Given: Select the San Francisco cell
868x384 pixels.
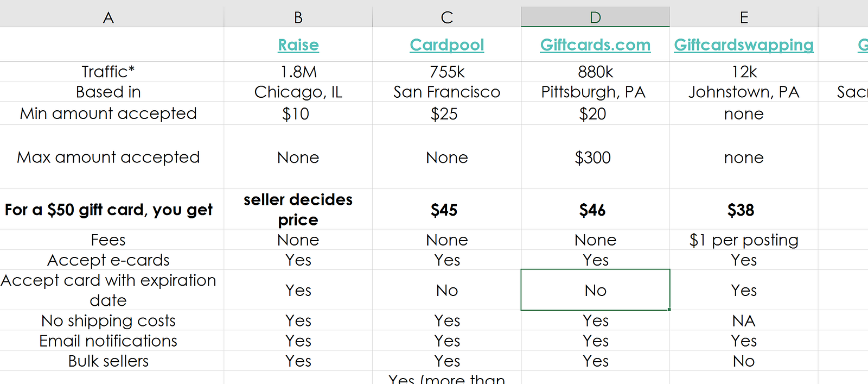Looking at the screenshot, I should (446, 92).
